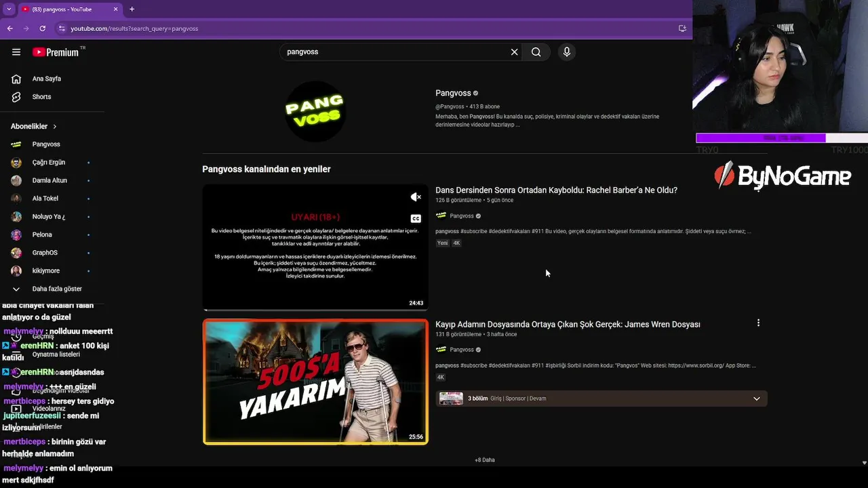Close the pangvoss YouTube tab
This screenshot has height=488, width=868.
(x=115, y=9)
